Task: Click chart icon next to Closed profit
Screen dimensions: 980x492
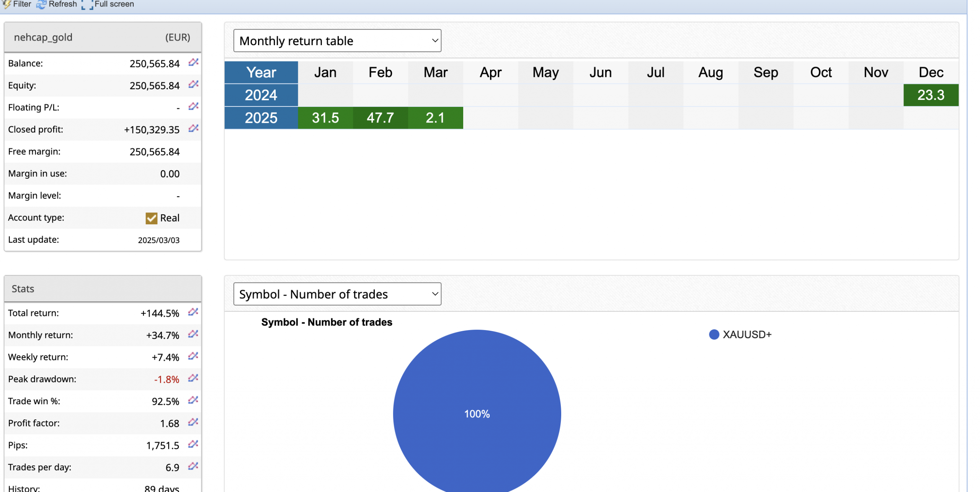Action: [193, 128]
